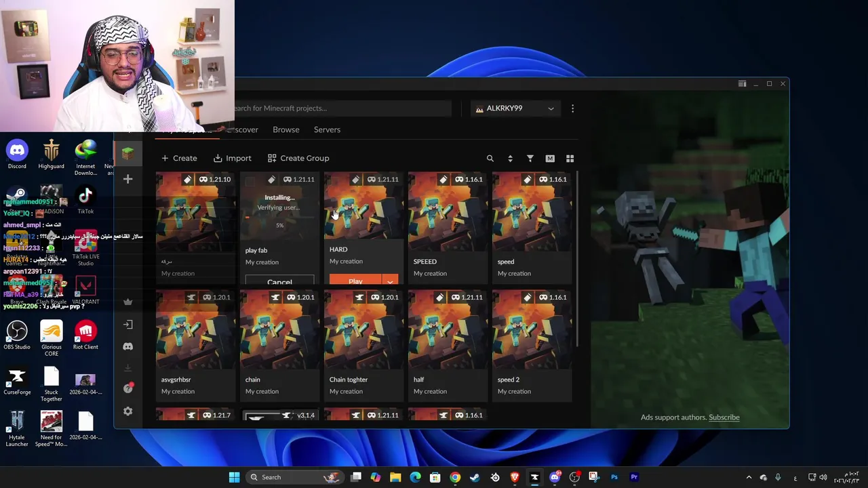Click the M view icon
Viewport: 868px width, 488px height.
click(550, 159)
